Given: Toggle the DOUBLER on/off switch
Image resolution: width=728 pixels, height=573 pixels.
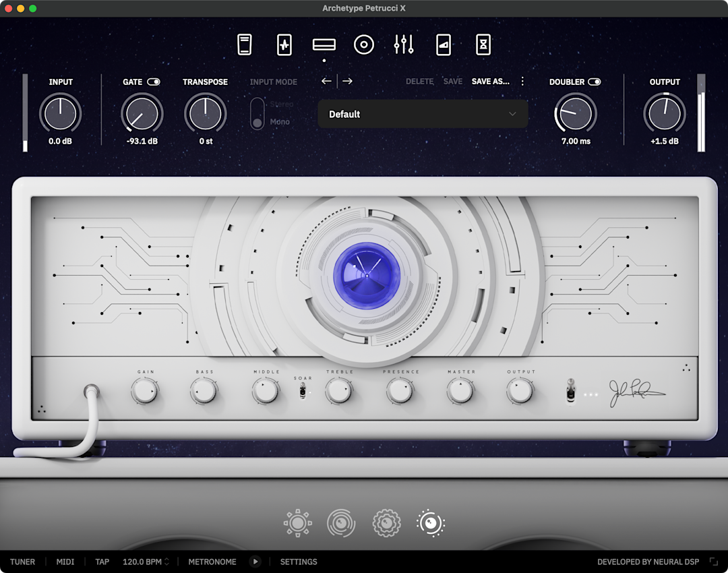Looking at the screenshot, I should (595, 82).
